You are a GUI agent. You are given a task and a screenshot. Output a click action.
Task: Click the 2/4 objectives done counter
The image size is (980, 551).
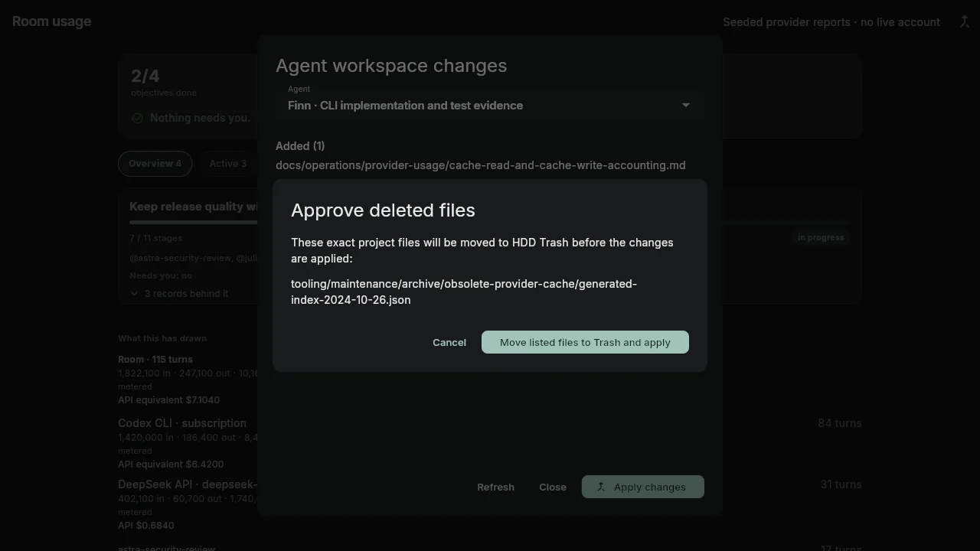(163, 82)
